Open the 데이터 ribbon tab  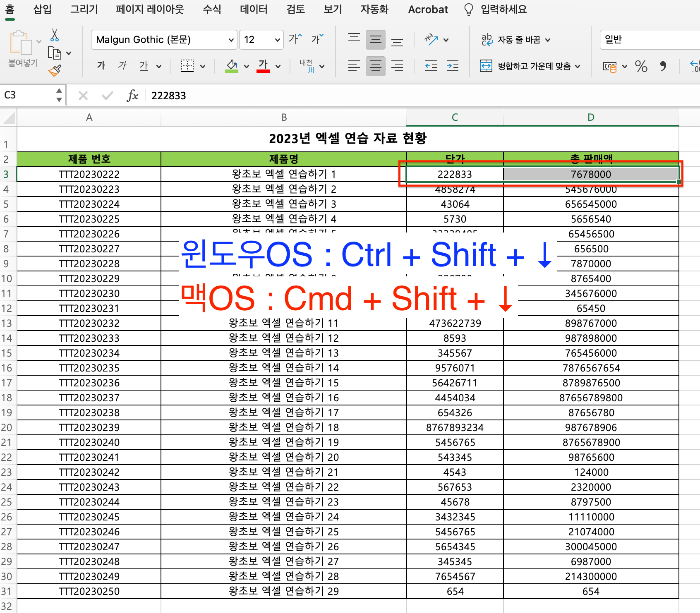(254, 9)
